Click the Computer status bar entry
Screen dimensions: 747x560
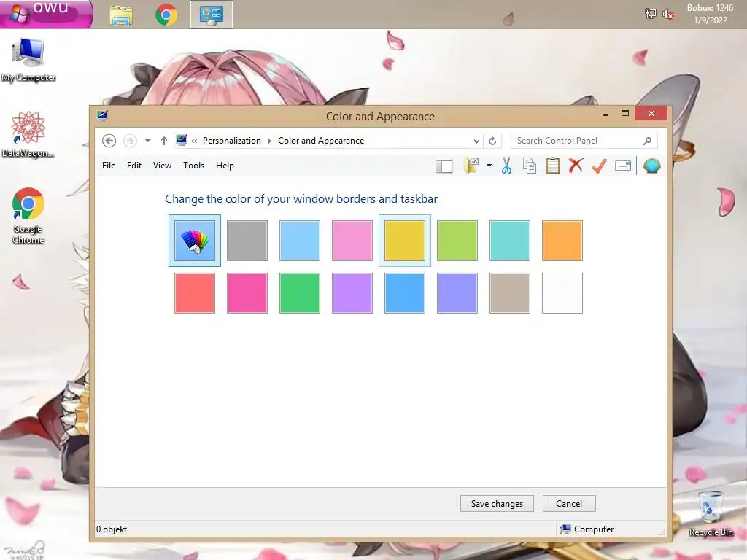click(x=587, y=529)
